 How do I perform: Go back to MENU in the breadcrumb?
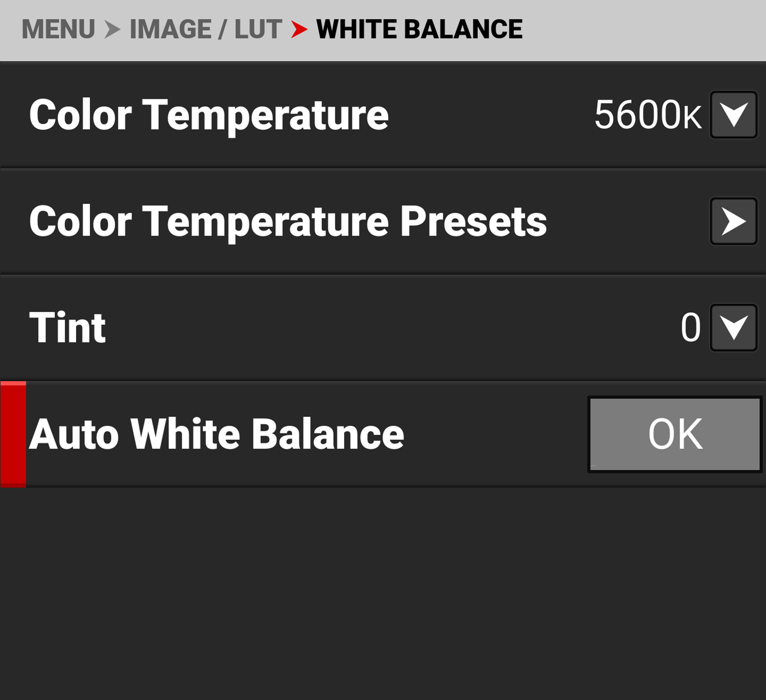tap(58, 29)
